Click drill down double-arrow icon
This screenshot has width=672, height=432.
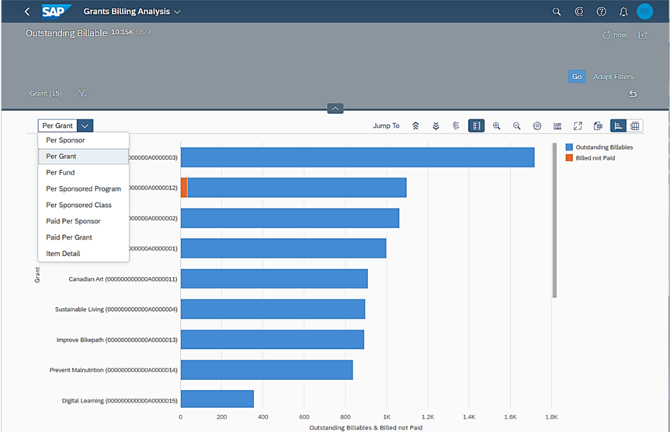coord(436,126)
